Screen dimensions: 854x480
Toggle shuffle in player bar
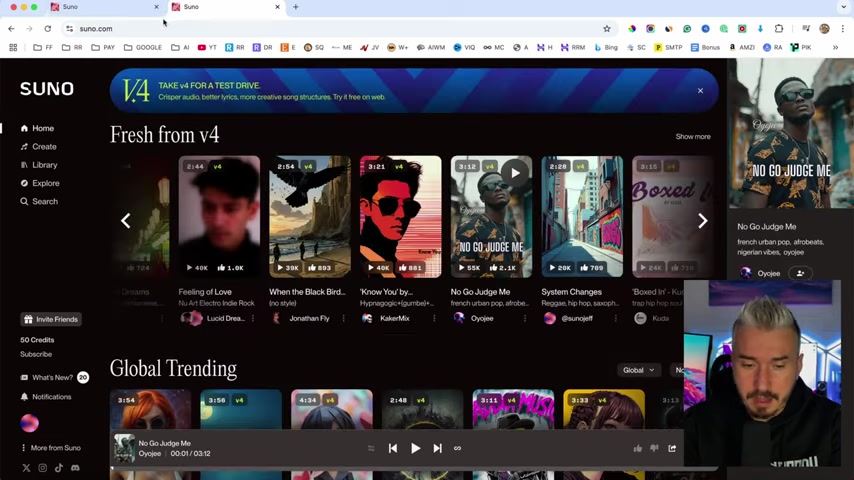pos(371,448)
